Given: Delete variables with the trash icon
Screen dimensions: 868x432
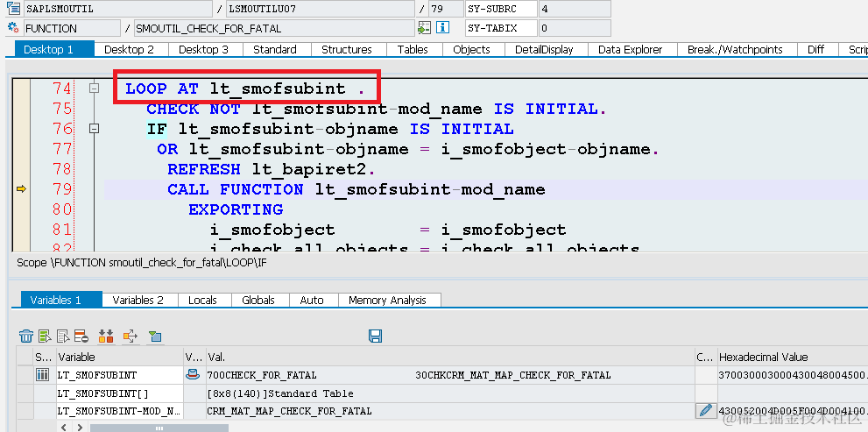Looking at the screenshot, I should 26,336.
